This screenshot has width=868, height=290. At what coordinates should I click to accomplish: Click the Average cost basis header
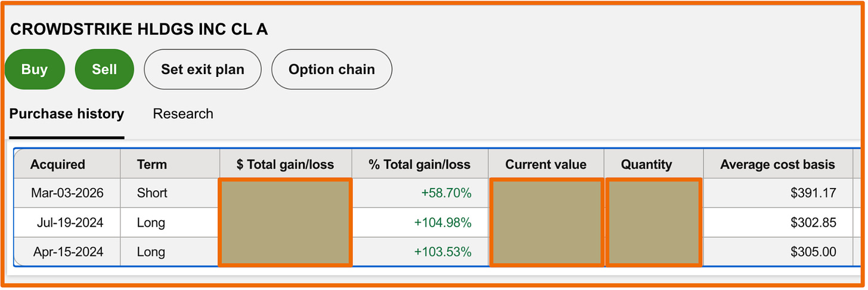pos(777,165)
